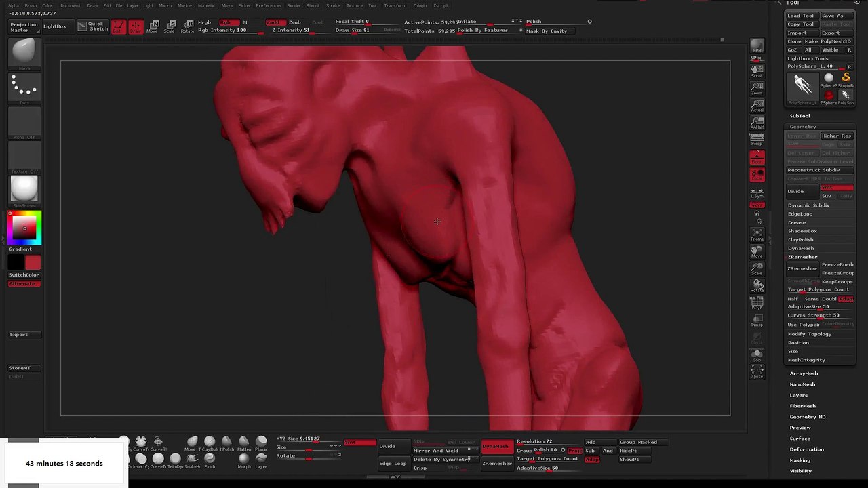The image size is (868, 488).
Task: Select the TrimDynamic brush
Action: pos(175,461)
